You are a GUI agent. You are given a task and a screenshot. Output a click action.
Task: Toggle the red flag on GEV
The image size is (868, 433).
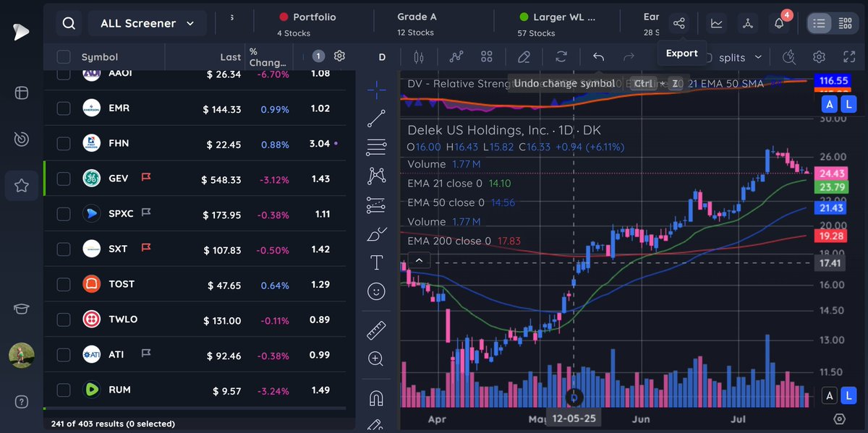(145, 178)
